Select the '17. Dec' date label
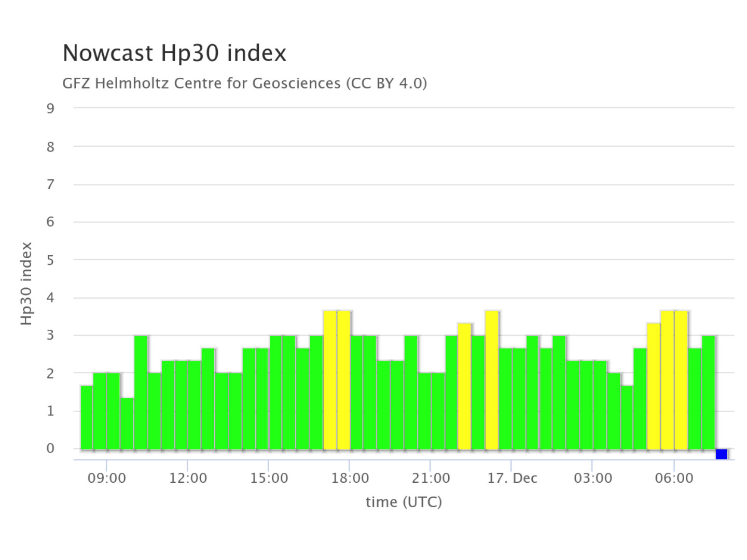The width and height of the screenshot is (747, 560). (512, 478)
